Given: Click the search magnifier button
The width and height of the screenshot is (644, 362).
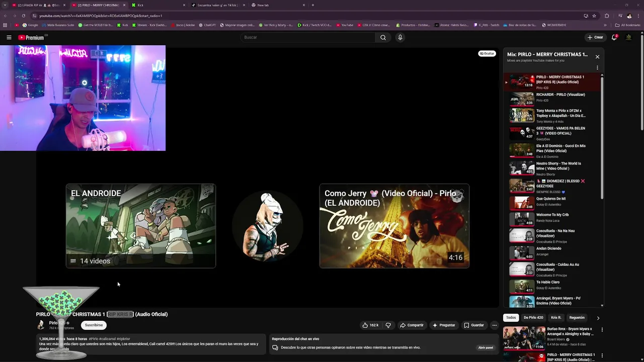Looking at the screenshot, I should 383,37.
